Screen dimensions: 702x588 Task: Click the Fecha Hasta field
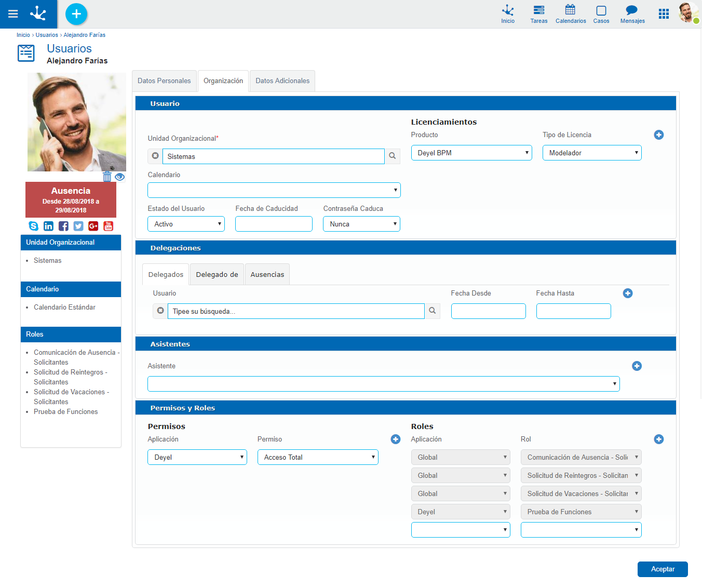(x=574, y=311)
